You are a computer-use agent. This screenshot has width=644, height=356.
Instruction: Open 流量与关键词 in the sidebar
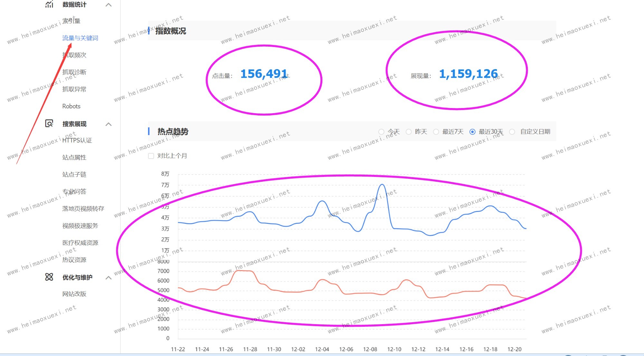click(x=80, y=38)
